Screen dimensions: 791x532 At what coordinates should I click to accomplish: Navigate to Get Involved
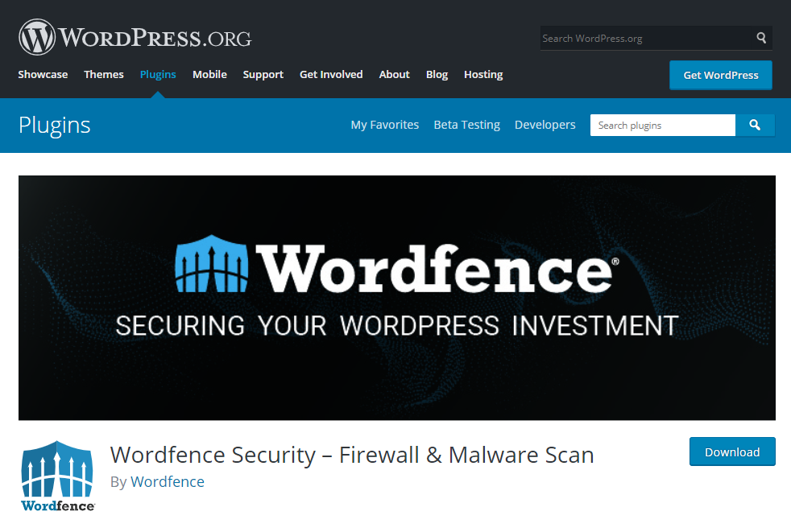tap(331, 75)
